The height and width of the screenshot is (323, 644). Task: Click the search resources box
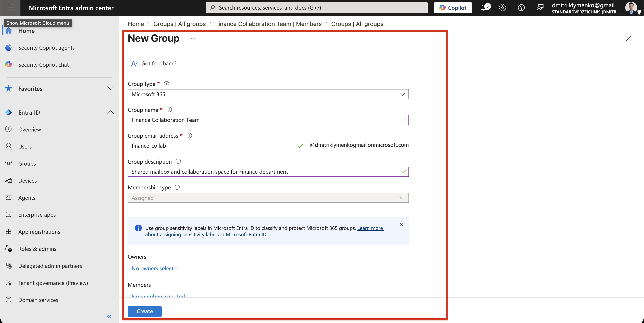tap(316, 8)
